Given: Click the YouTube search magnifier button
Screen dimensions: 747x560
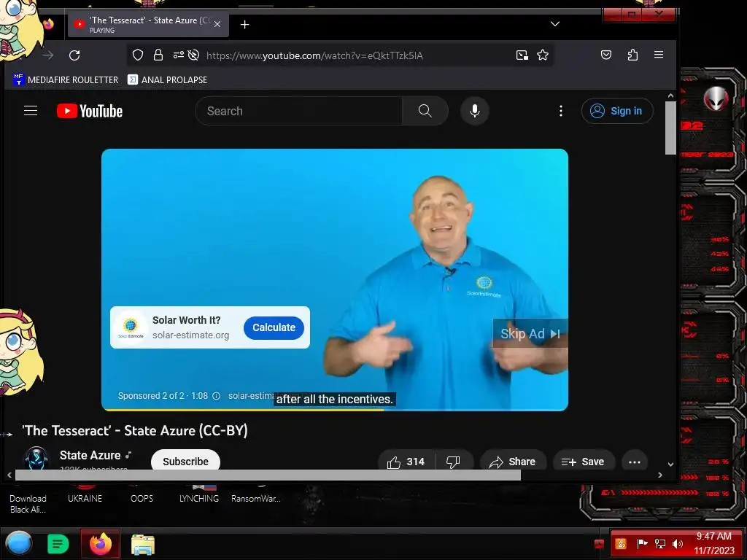Looking at the screenshot, I should point(425,111).
